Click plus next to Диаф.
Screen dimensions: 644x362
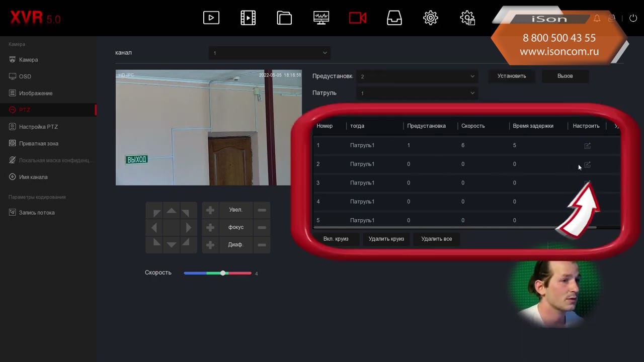tap(210, 245)
